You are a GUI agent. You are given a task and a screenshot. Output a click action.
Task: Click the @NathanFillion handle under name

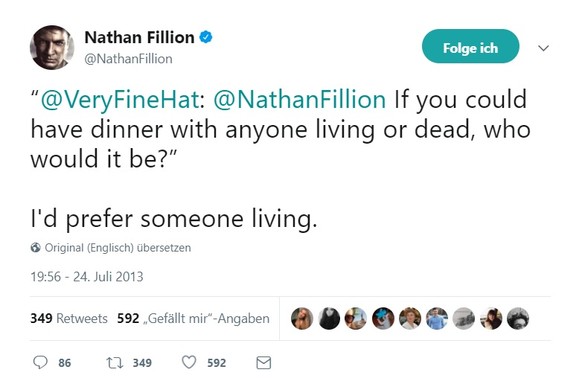[128, 59]
